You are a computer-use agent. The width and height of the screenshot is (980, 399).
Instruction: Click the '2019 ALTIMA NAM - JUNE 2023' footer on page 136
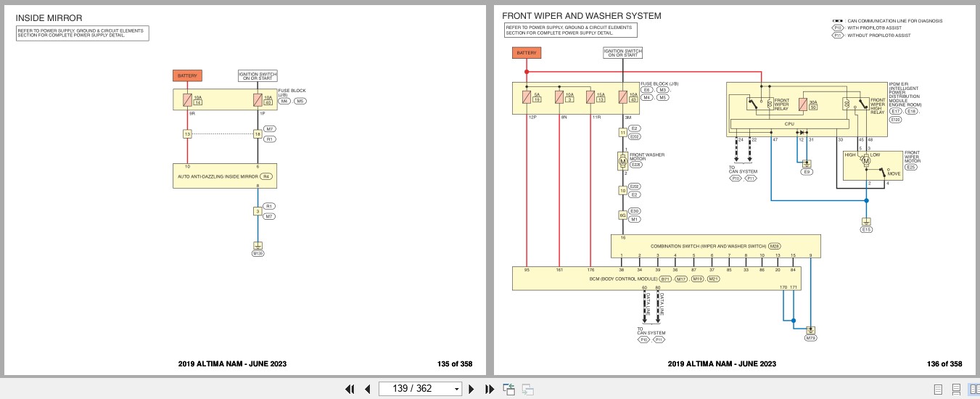(722, 364)
